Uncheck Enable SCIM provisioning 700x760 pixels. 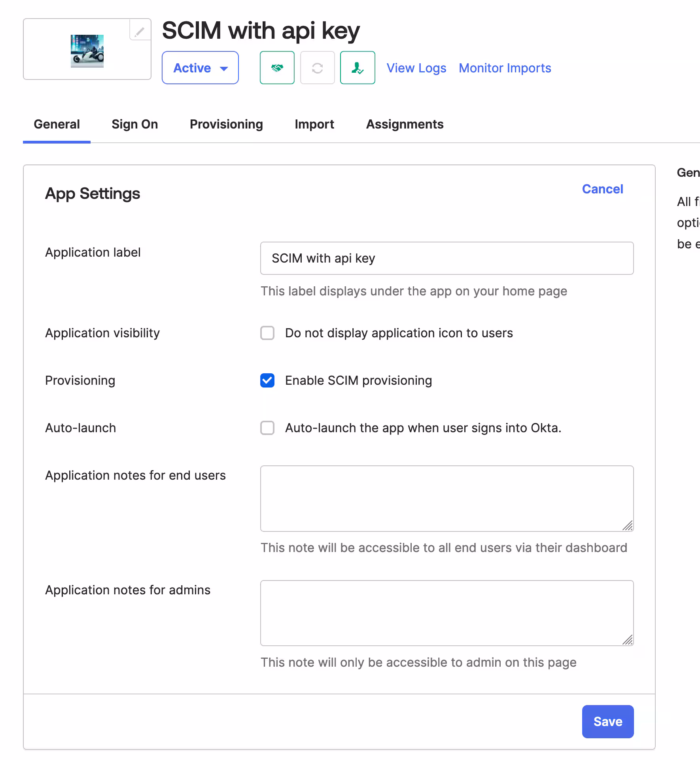(x=267, y=380)
